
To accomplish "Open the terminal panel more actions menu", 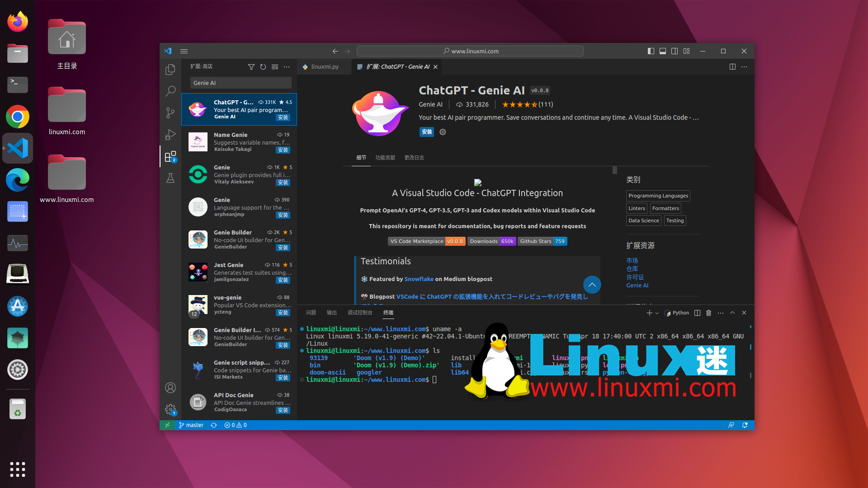I will tap(720, 313).
